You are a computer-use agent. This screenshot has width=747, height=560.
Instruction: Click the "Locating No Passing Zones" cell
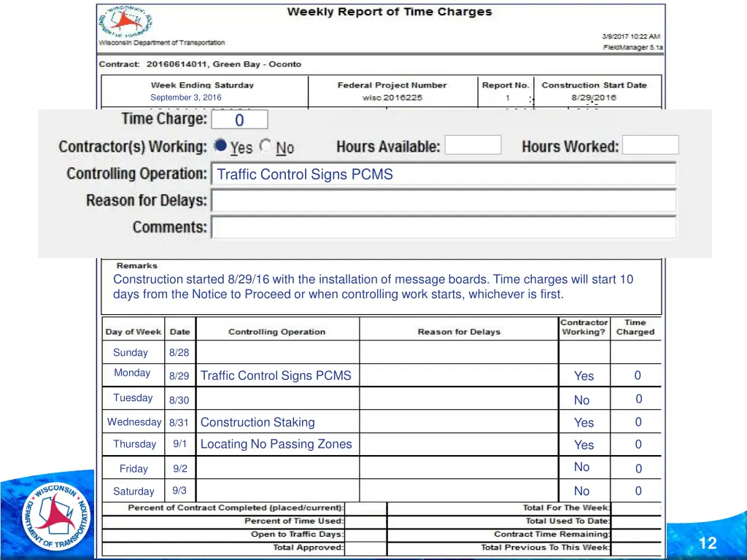[x=276, y=444]
